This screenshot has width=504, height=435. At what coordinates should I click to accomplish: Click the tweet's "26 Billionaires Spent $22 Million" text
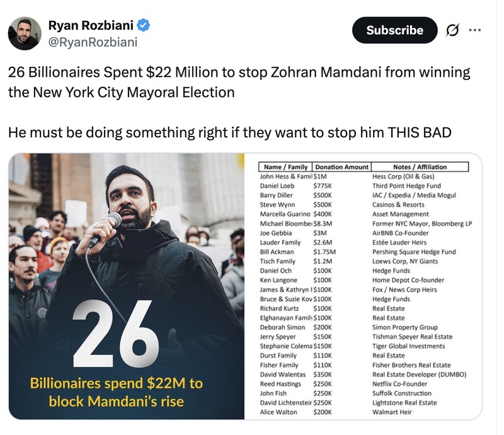click(x=239, y=72)
